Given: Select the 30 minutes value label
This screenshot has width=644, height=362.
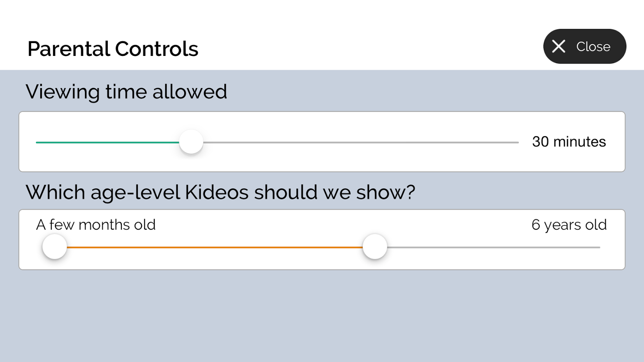Looking at the screenshot, I should [x=569, y=142].
